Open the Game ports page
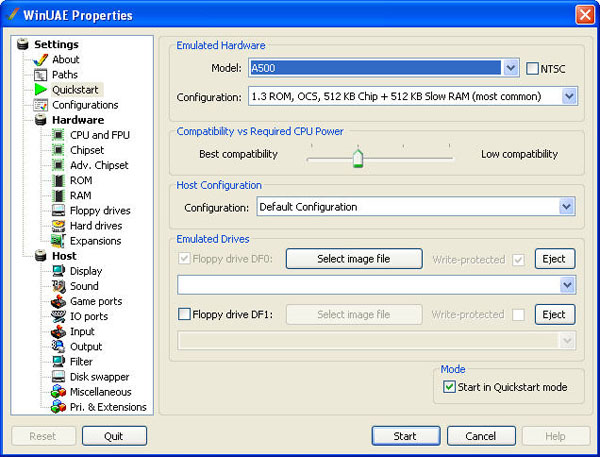600x457 pixels. pos(96,301)
